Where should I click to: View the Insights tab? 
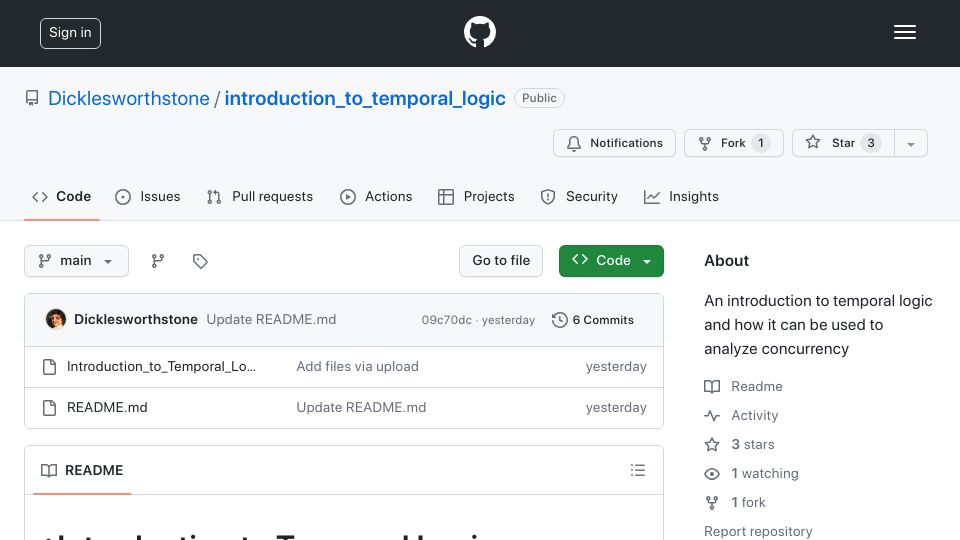pyautogui.click(x=681, y=197)
